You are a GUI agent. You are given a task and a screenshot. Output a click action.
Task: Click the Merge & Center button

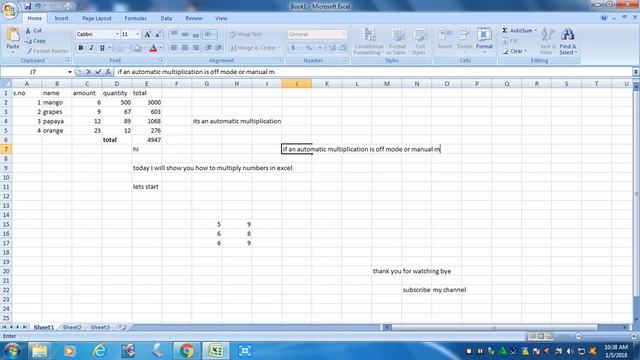point(253,48)
